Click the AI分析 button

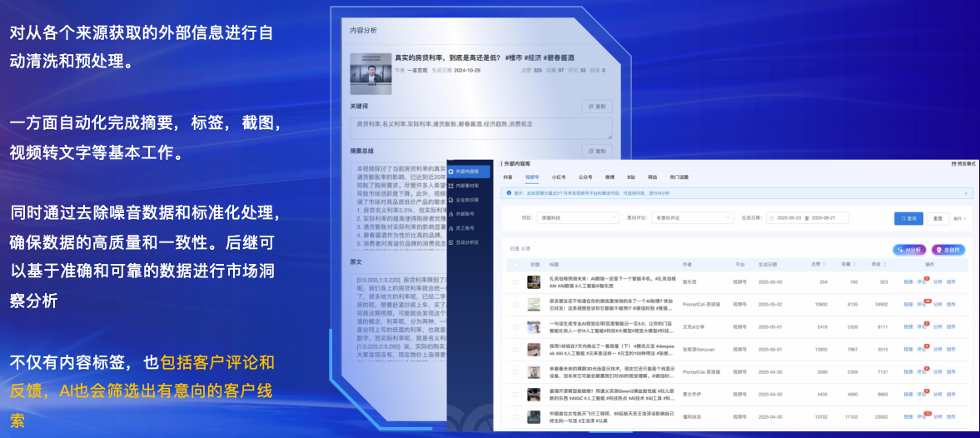point(909,249)
